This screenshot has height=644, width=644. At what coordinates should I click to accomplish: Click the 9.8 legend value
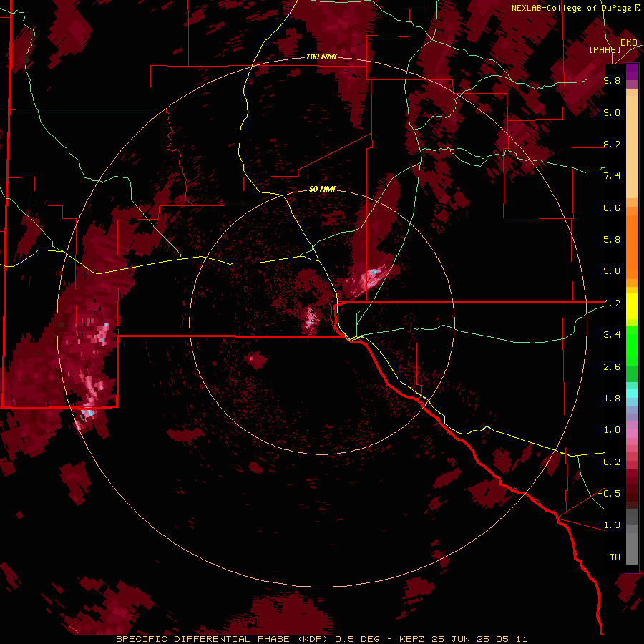click(612, 80)
